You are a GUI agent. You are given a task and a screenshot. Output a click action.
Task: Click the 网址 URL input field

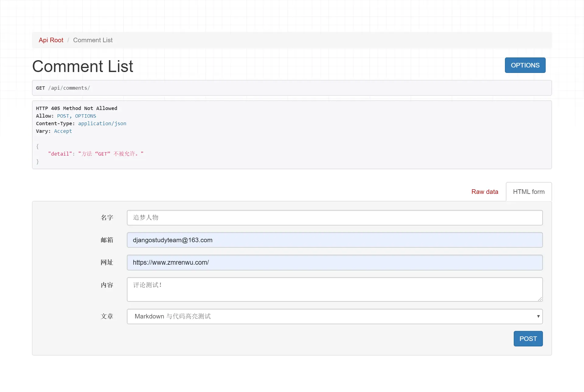pyautogui.click(x=335, y=263)
